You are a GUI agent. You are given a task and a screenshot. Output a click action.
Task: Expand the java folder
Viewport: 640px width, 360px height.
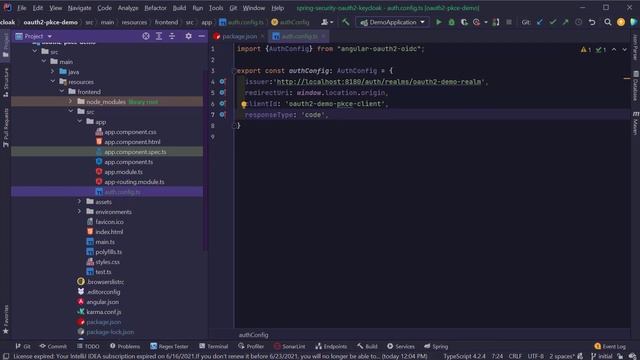(53, 71)
